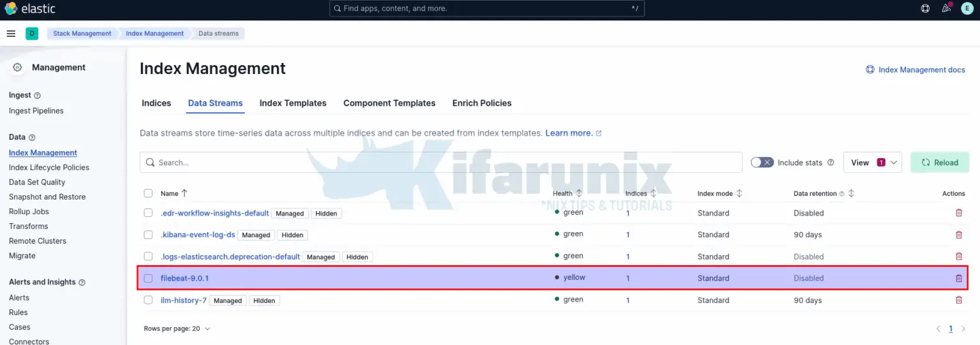Check the select-all rows checkbox
The height and width of the screenshot is (345, 980).
tap(148, 193)
